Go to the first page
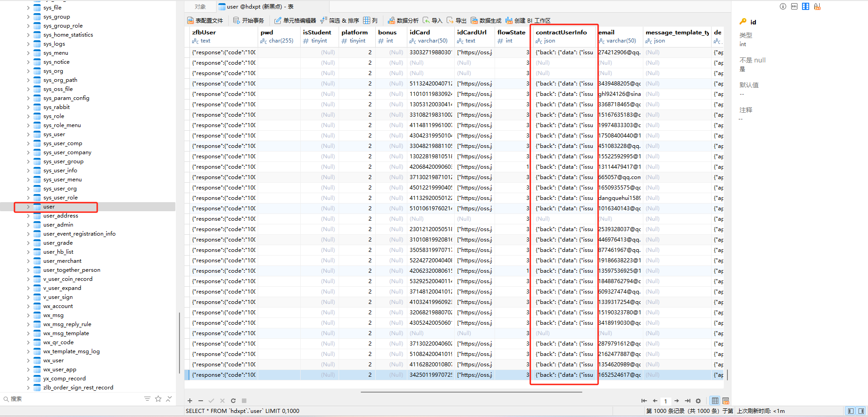This screenshot has width=868, height=417. [644, 401]
